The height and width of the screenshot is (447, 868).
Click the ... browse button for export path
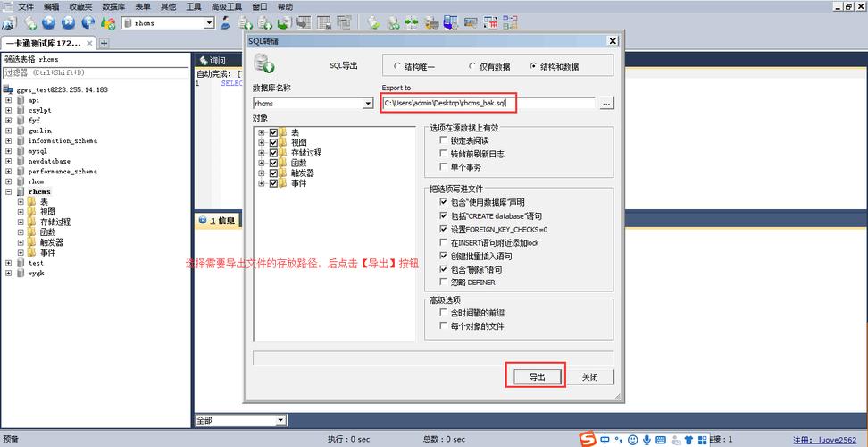pos(606,103)
